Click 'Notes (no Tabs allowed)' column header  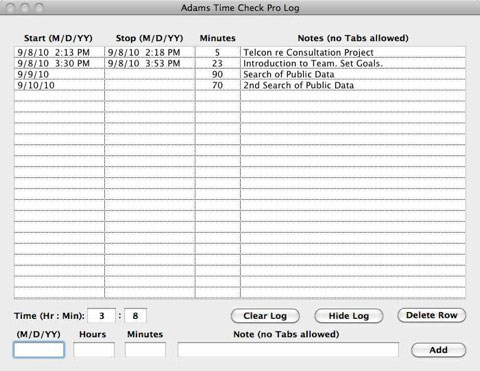353,38
